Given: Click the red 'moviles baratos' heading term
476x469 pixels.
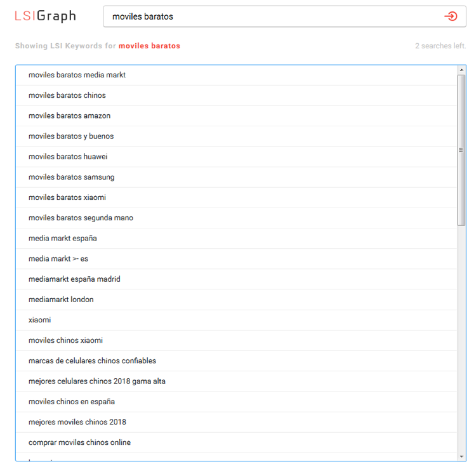Looking at the screenshot, I should [149, 46].
